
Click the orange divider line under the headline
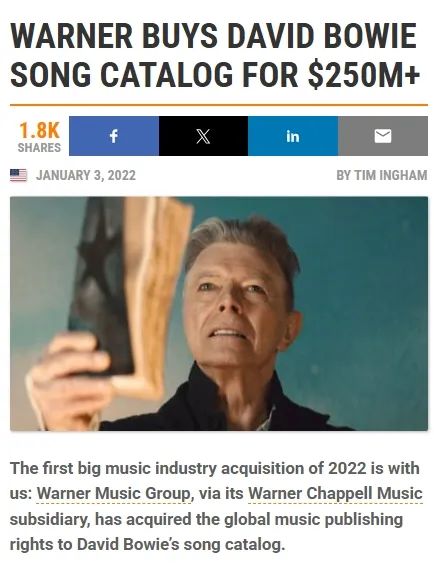tap(219, 105)
